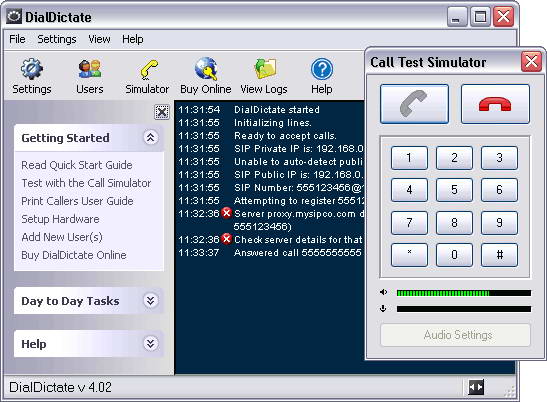This screenshot has width=547, height=402.
Task: Tap the hash key on keypad
Action: (499, 255)
